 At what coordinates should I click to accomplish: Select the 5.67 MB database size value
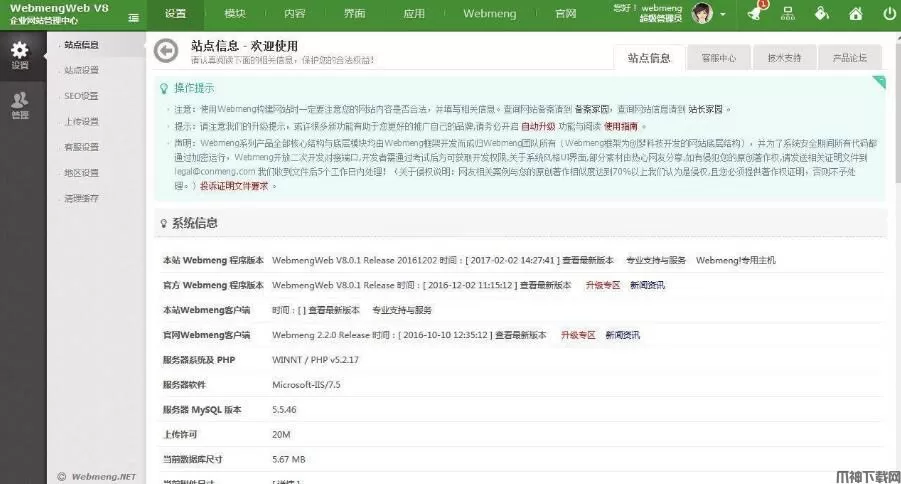pyautogui.click(x=289, y=459)
